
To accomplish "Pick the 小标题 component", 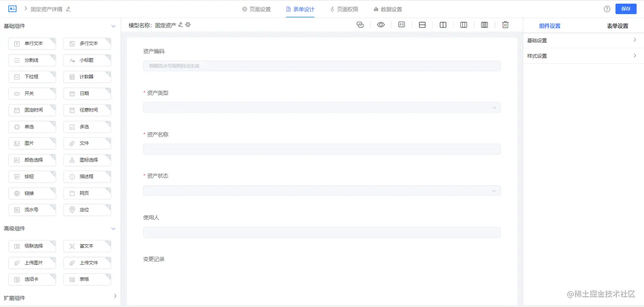I will (x=87, y=60).
